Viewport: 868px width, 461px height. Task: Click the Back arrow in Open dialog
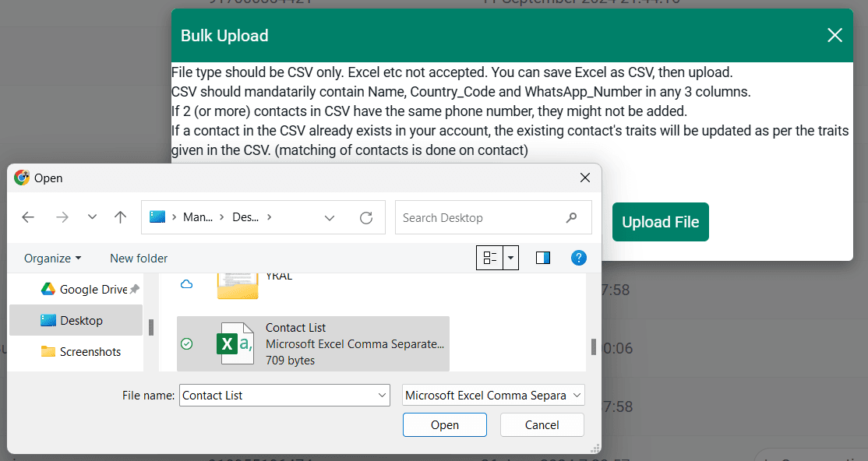(x=29, y=218)
